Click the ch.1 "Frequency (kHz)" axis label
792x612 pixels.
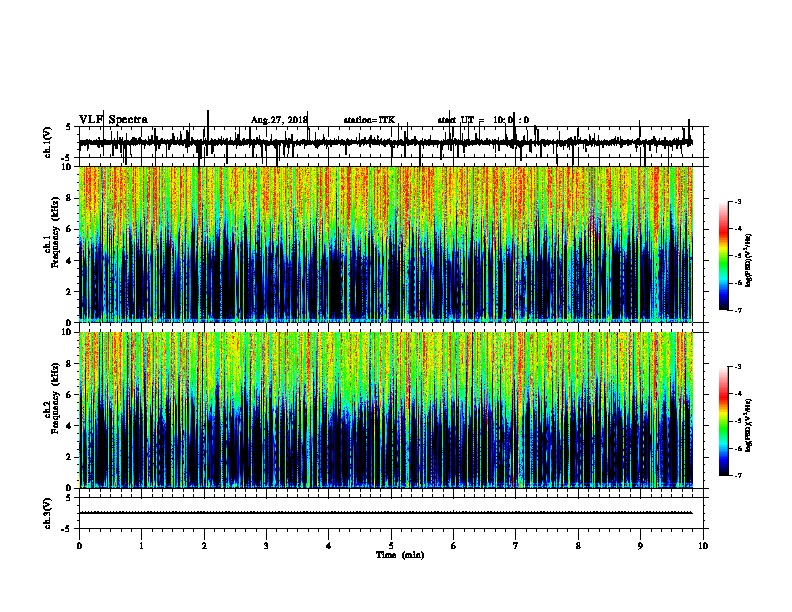(x=55, y=232)
